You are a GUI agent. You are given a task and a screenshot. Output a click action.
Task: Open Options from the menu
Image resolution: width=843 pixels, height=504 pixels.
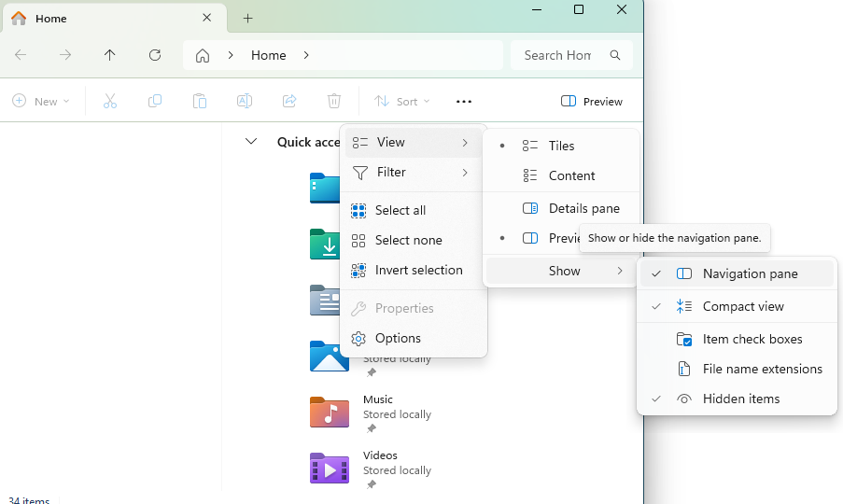413,338
